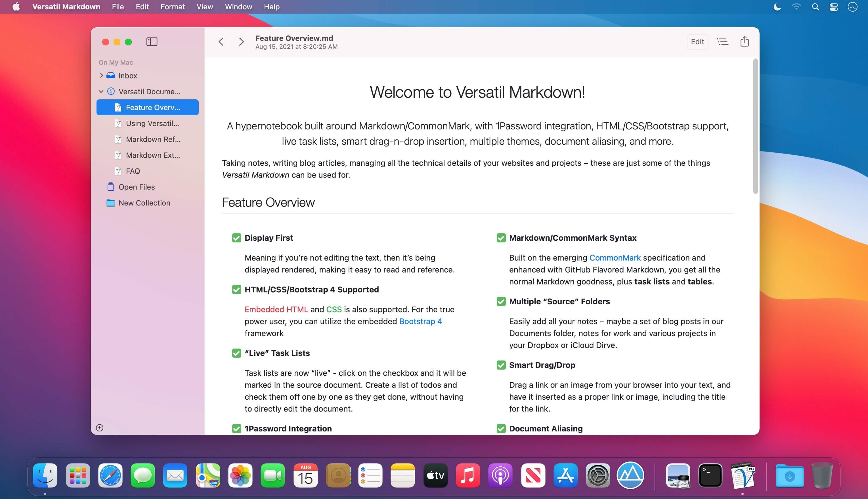Toggle the Smart Drag/Drop checkbox
This screenshot has height=499, width=868.
(x=501, y=365)
